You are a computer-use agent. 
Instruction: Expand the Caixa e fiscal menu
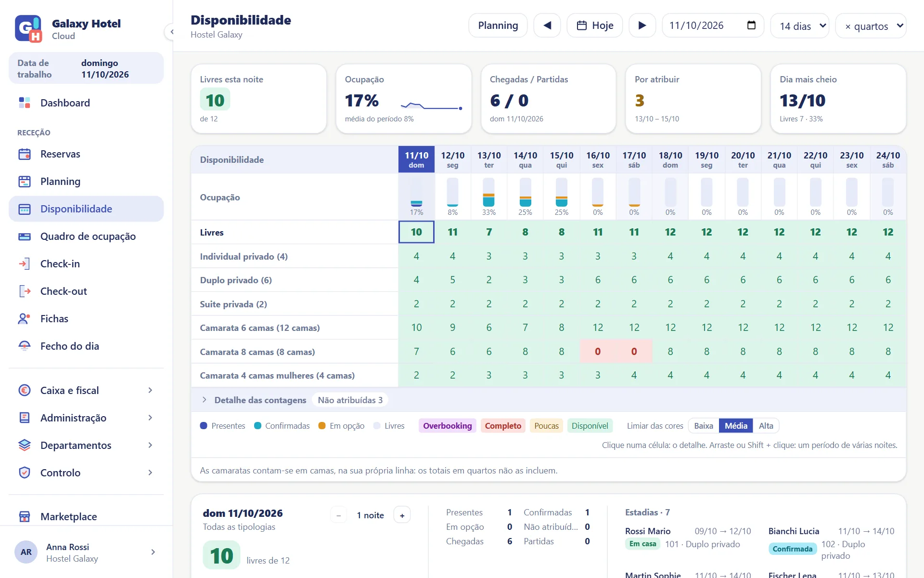click(x=87, y=390)
